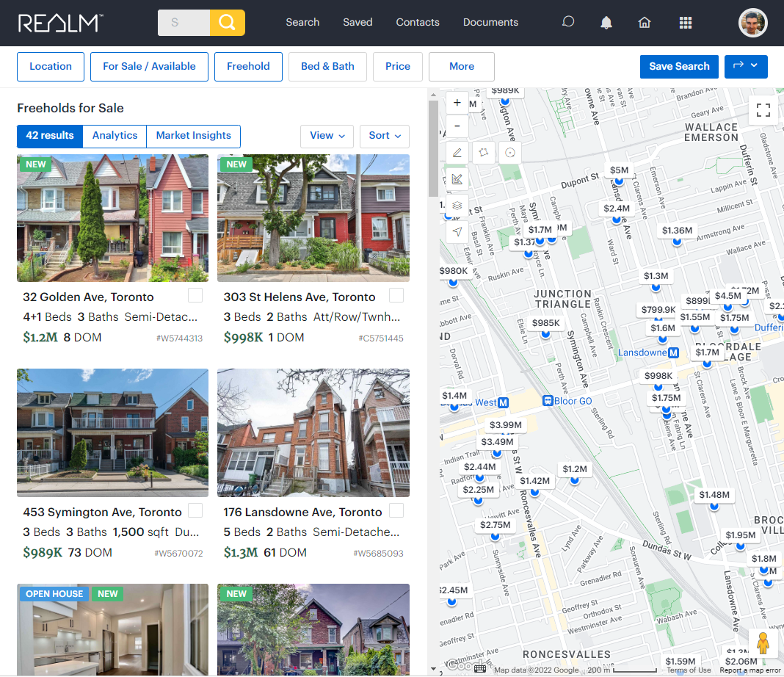Open the share arrow dropdown button
The width and height of the screenshot is (784, 677).
click(x=746, y=67)
